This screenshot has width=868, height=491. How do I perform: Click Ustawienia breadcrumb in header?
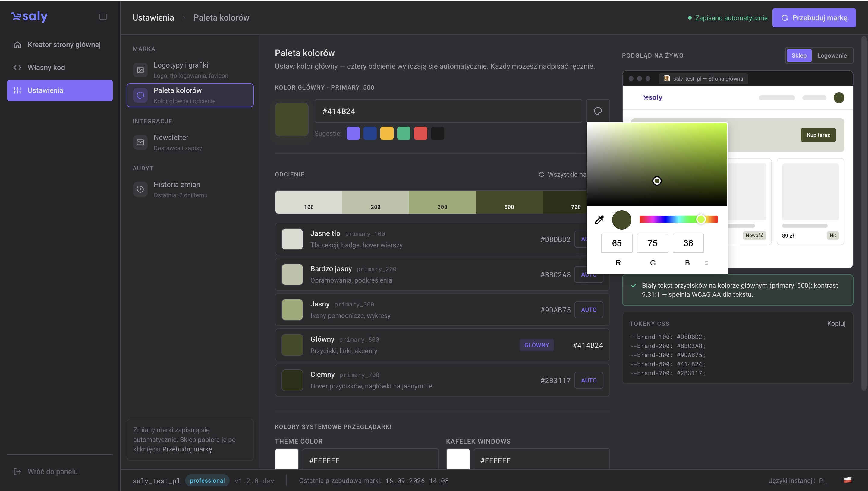[153, 17]
